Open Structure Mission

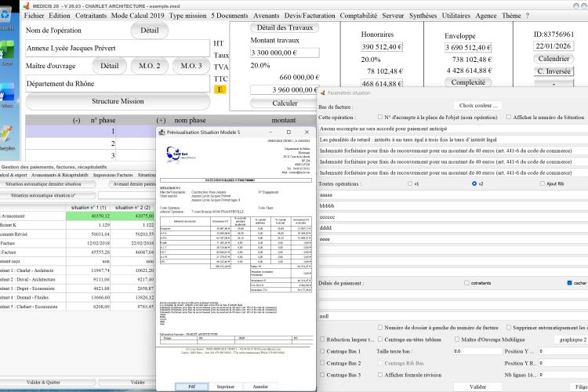tap(118, 101)
